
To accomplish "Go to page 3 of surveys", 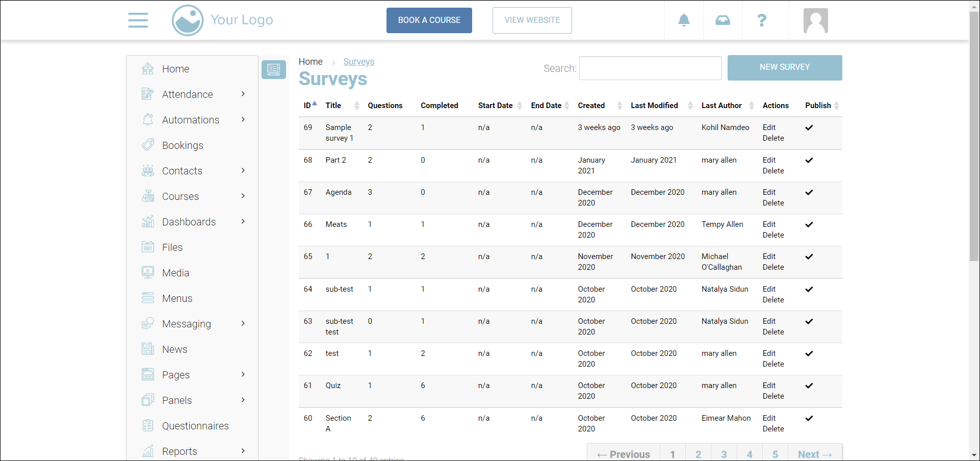I will pos(724,454).
